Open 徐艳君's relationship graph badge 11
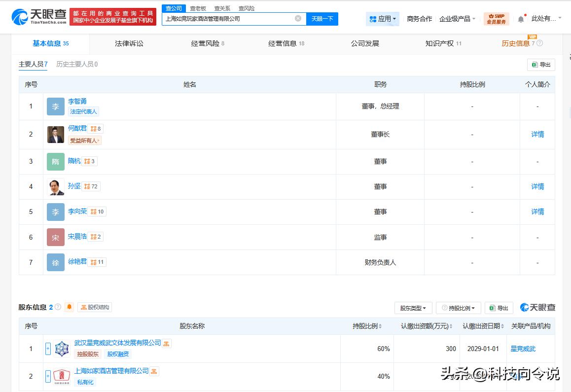 point(97,262)
